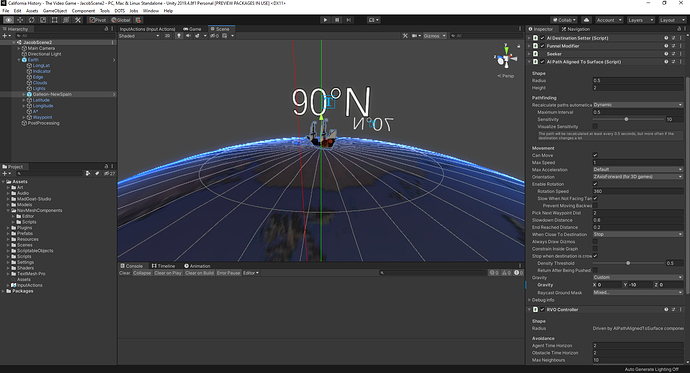690x373 pixels.
Task: Toggle Global handle rotation
Action: (x=121, y=20)
